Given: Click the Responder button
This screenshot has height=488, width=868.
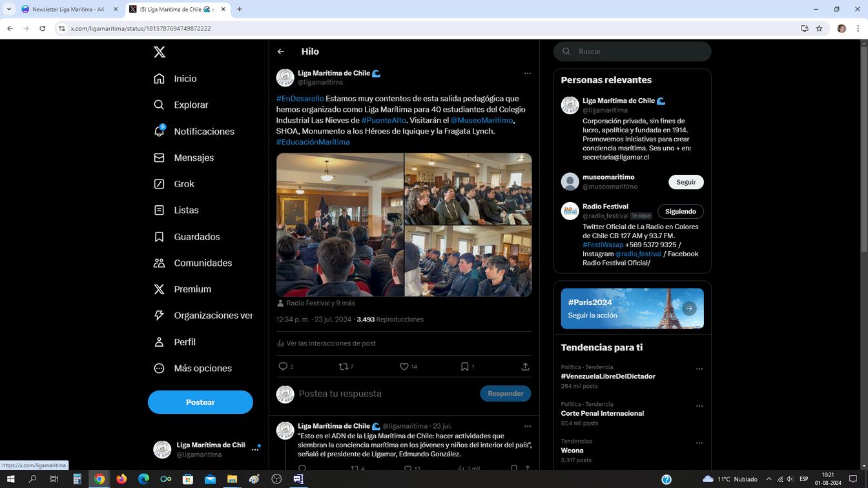Looking at the screenshot, I should (x=505, y=394).
